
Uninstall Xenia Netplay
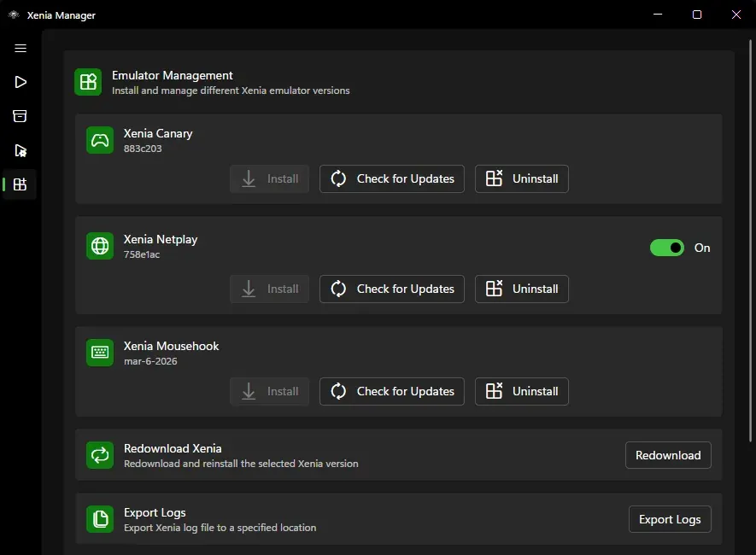[522, 289]
